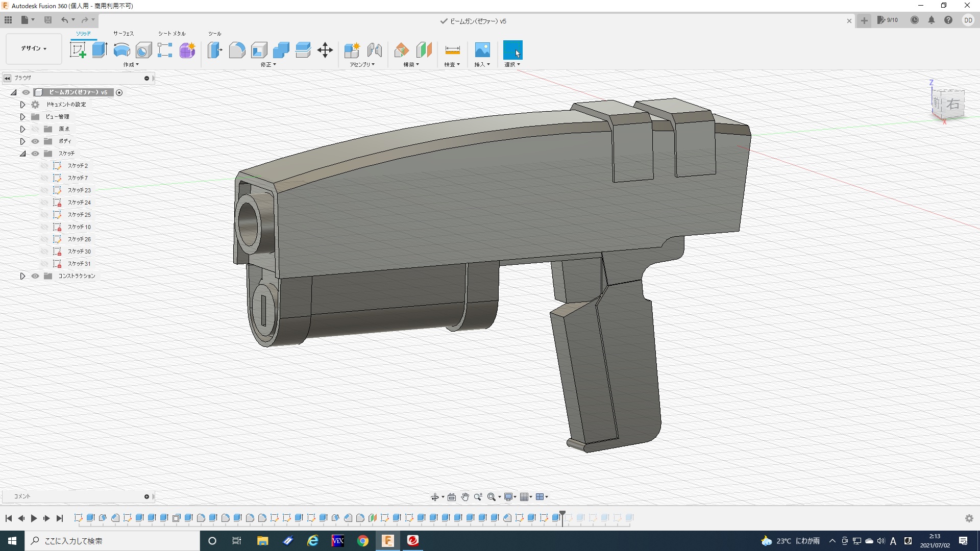Select the Extrude tool icon
980x551 pixels.
tap(100, 50)
